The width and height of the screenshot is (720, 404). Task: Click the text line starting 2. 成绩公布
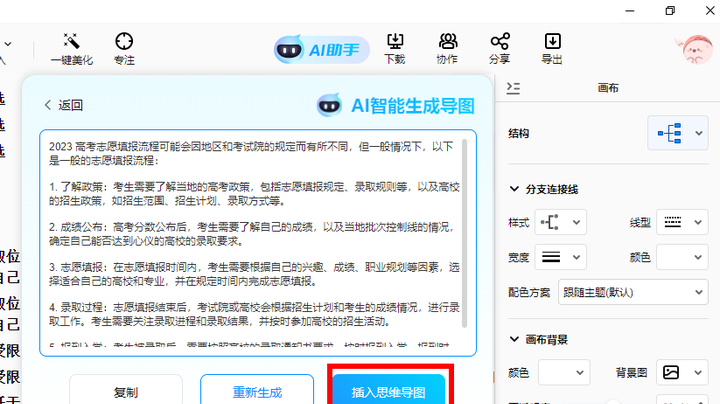click(x=252, y=227)
